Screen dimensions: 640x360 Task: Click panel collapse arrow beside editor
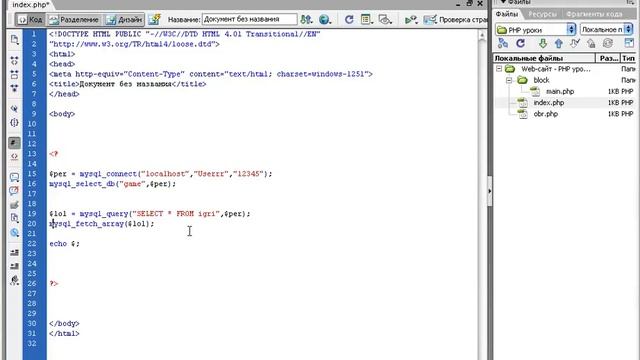tap(490, 191)
